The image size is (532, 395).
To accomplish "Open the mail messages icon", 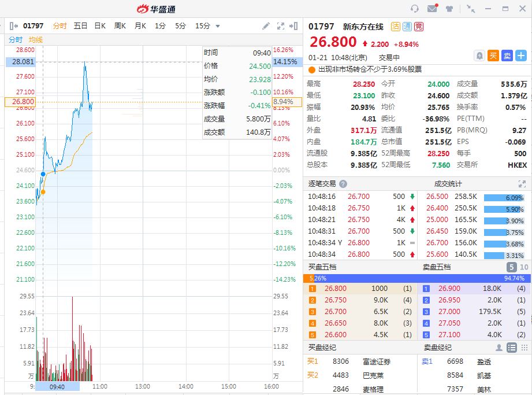I will click(x=432, y=8).
